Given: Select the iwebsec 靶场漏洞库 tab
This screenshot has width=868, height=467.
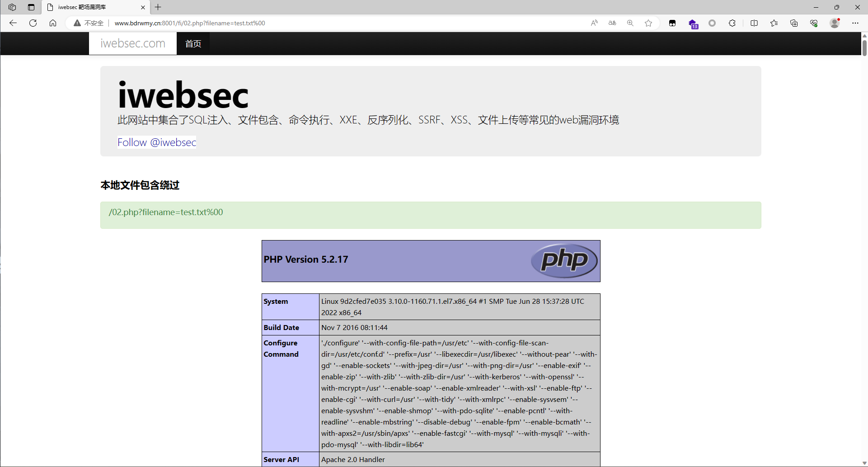Looking at the screenshot, I should (96, 7).
